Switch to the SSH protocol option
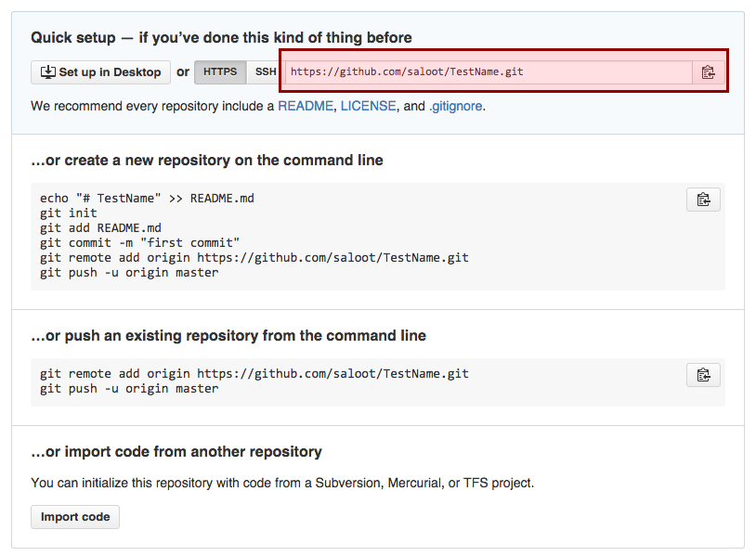This screenshot has width=756, height=556. (x=266, y=71)
